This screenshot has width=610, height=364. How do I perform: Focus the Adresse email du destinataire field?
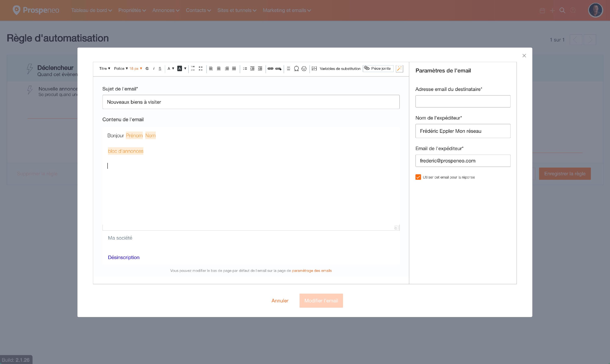tap(463, 101)
